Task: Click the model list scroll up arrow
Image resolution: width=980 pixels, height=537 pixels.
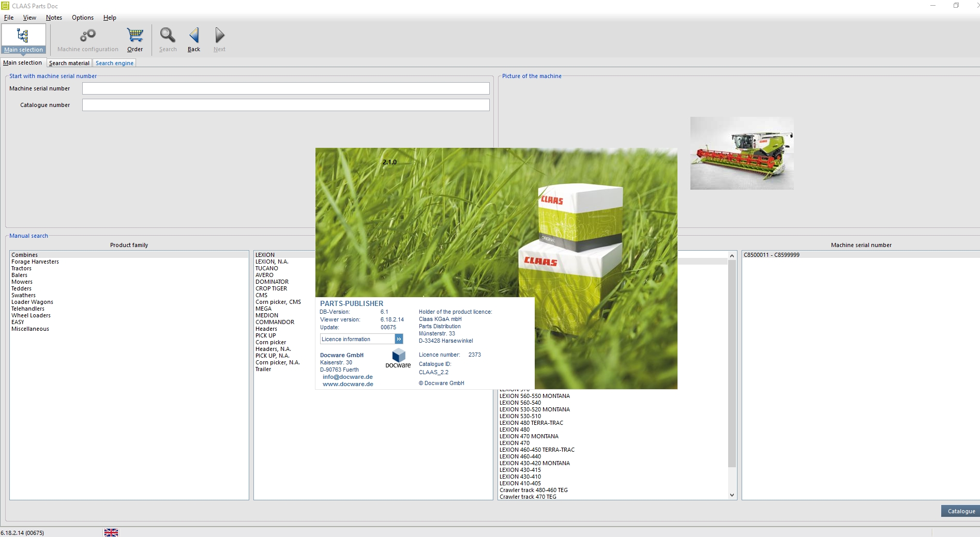Action: point(732,256)
